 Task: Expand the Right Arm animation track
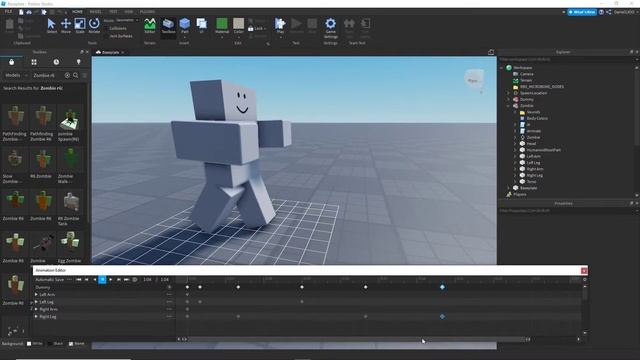pos(36,309)
